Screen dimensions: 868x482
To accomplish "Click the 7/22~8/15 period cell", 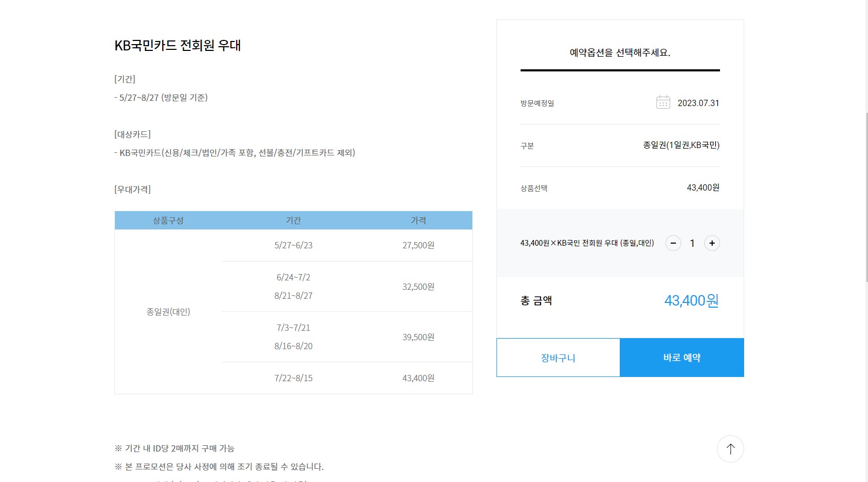I will (x=293, y=378).
